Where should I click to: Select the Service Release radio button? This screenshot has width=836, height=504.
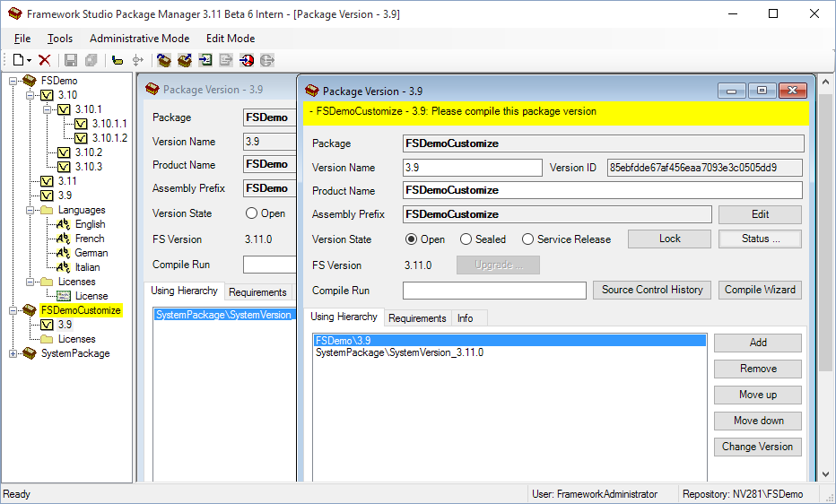(x=527, y=239)
